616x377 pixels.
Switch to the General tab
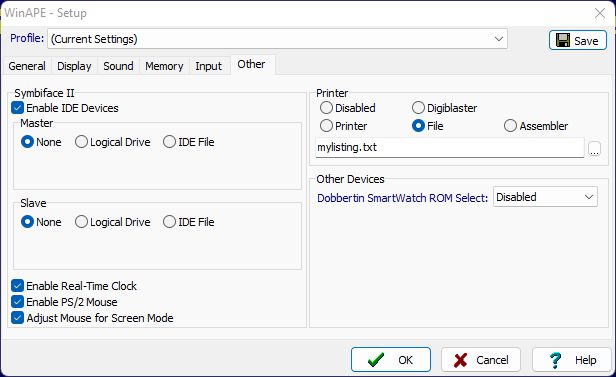pos(27,66)
